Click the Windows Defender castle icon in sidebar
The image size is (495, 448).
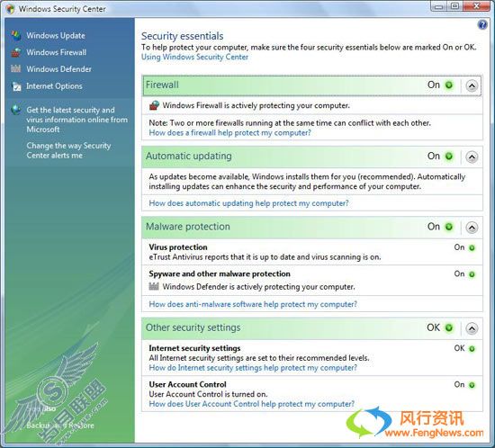tap(16, 68)
